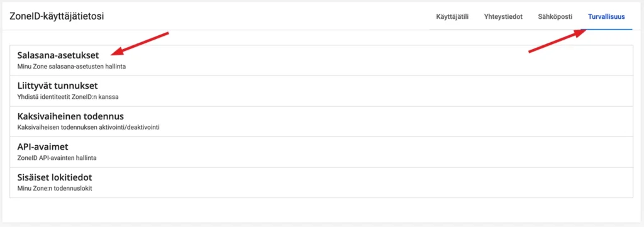This screenshot has width=644, height=227.
Task: Click the ZoneID-käyttäjätietosi page title
Action: coord(57,16)
